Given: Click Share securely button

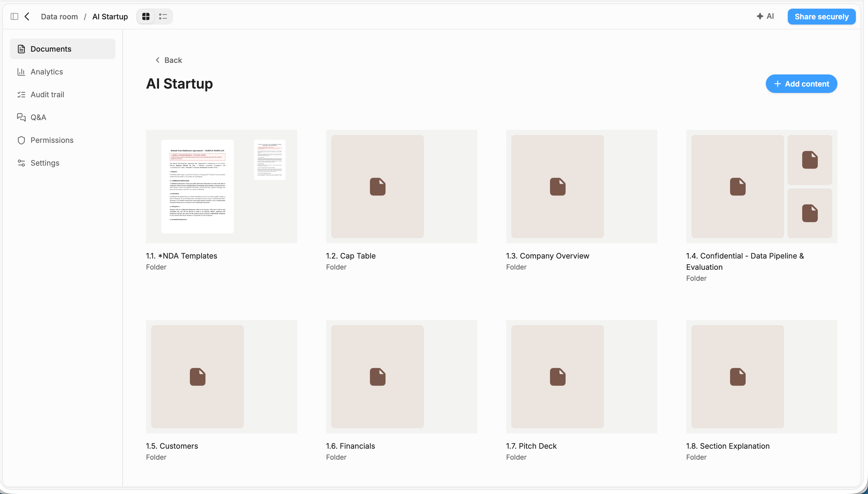Looking at the screenshot, I should pos(821,17).
